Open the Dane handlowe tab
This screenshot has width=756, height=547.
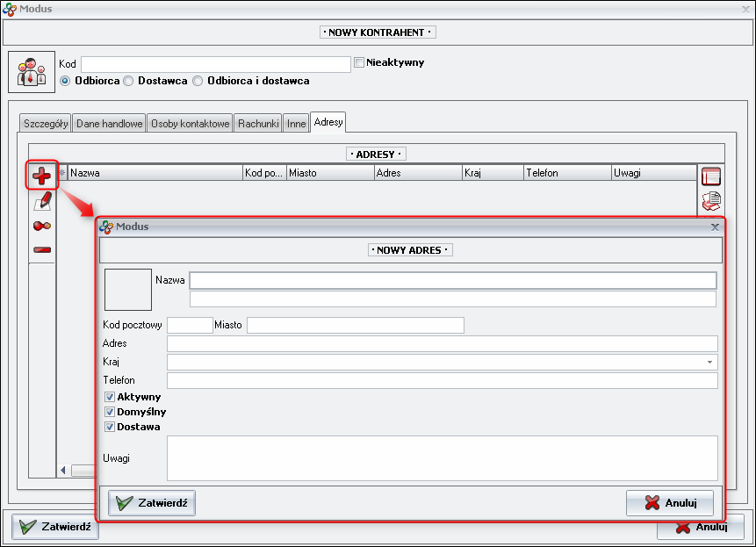(109, 124)
